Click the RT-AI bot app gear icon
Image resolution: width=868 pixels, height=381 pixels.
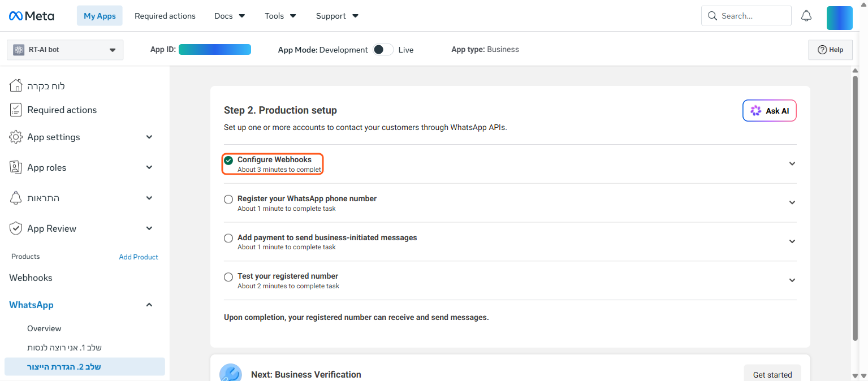click(x=19, y=50)
